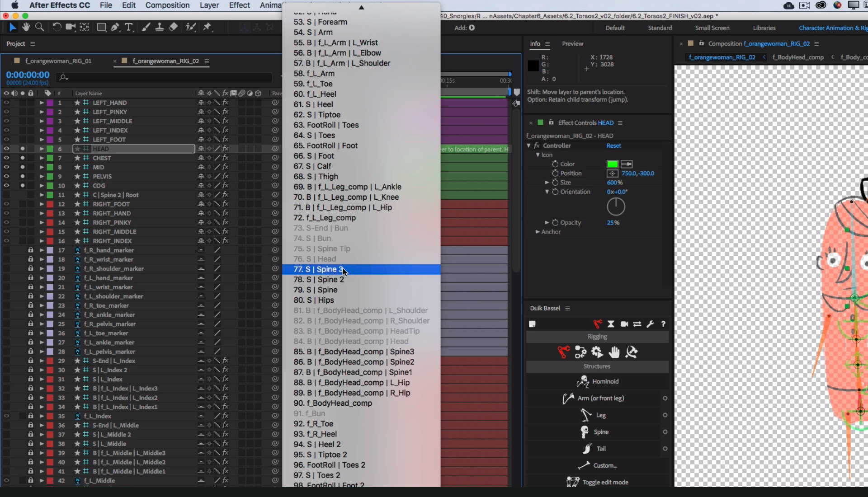Select the Clone Stamp tool
Image resolution: width=868 pixels, height=497 pixels.
160,27
